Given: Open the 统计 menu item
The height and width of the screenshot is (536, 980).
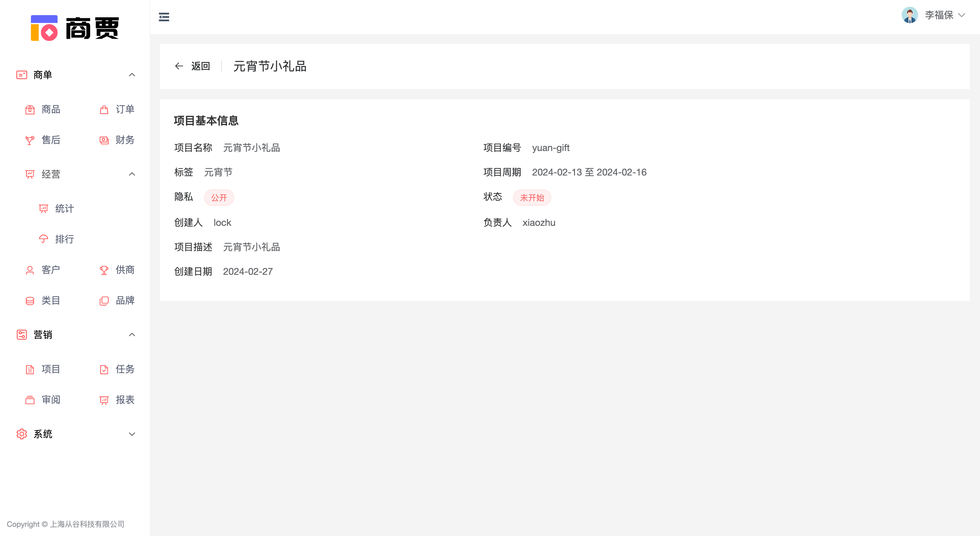Looking at the screenshot, I should [x=64, y=209].
